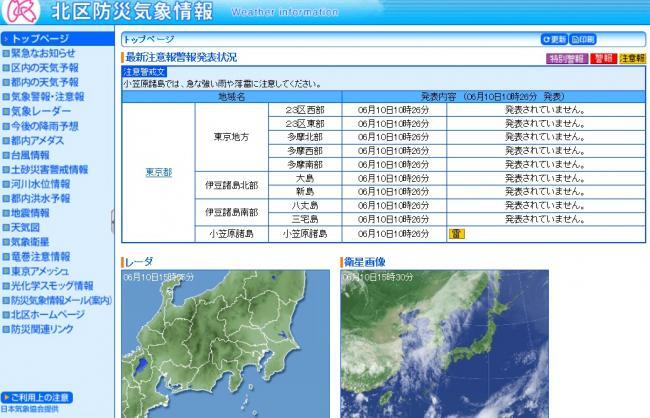Click the 日本気象協会提供 footer text
Viewport: 650px width, 418px height.
coord(29,409)
